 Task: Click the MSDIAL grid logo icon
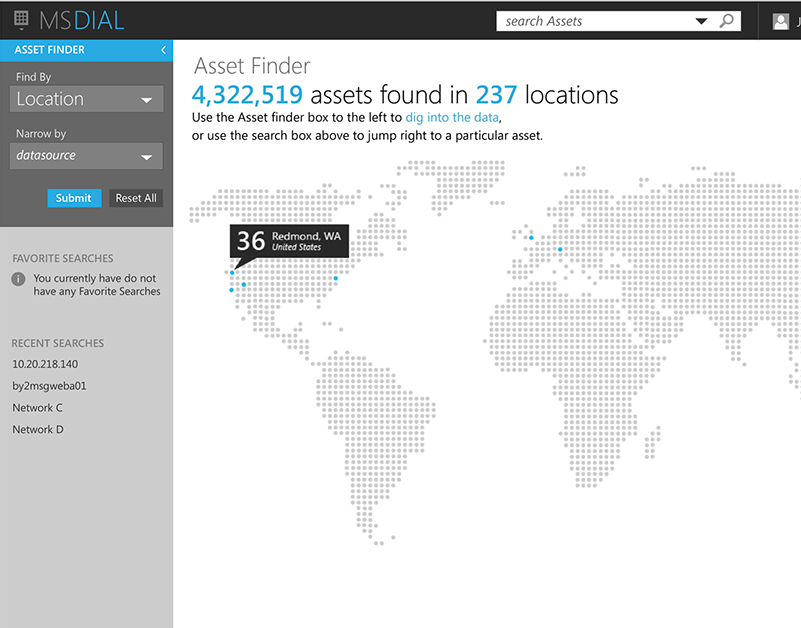(21, 20)
